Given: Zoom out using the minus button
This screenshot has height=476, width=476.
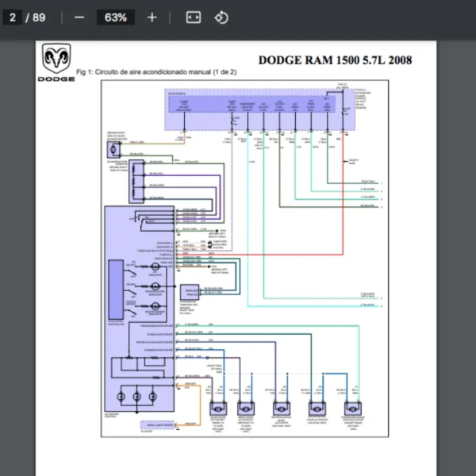Looking at the screenshot, I should [79, 17].
